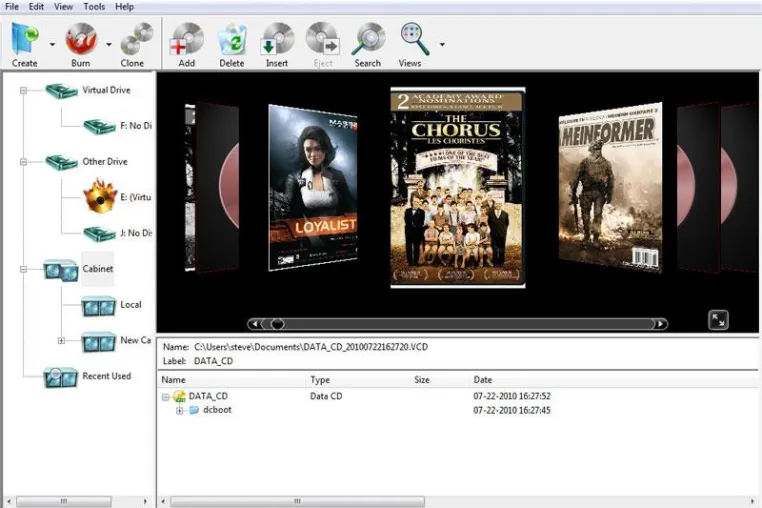Click the tree panel horizontal scrollbar thumb
Screen dimensions: 762x508
tap(64, 501)
